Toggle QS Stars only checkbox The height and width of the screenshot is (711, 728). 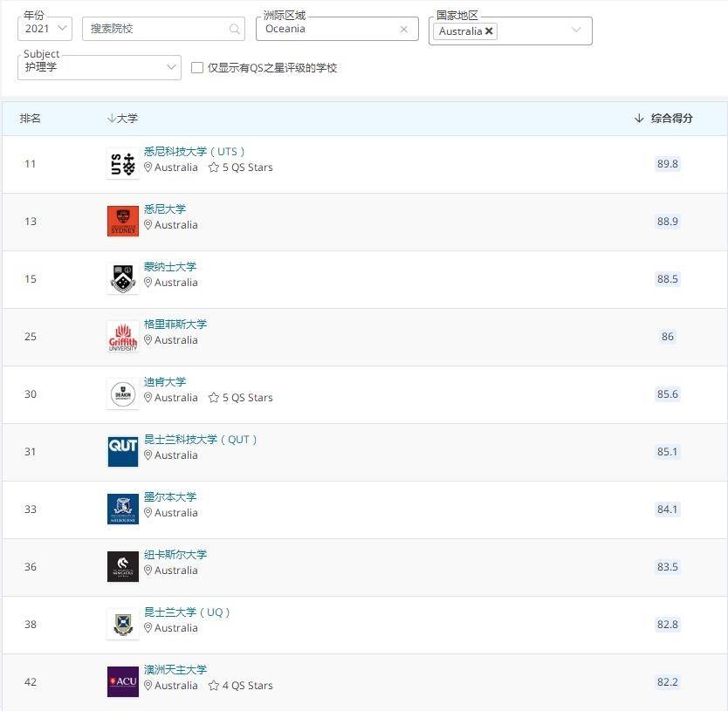(x=197, y=68)
